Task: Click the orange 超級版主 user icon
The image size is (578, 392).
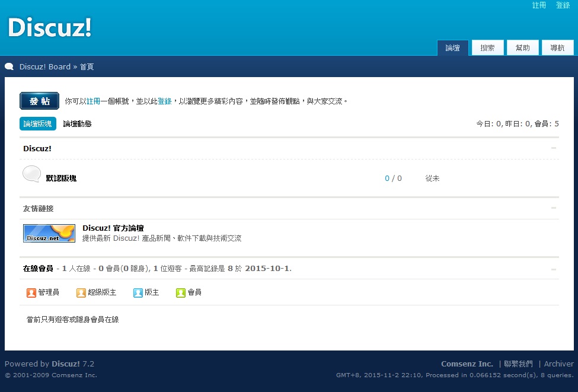Action: point(81,292)
